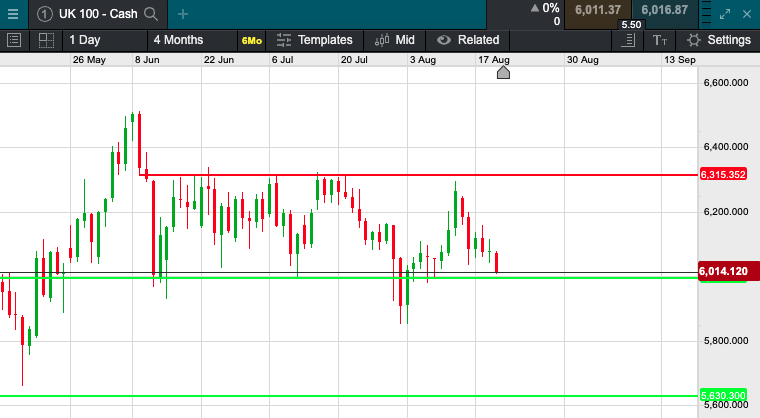Open the text size tool
The height and width of the screenshot is (418, 760).
tap(660, 41)
